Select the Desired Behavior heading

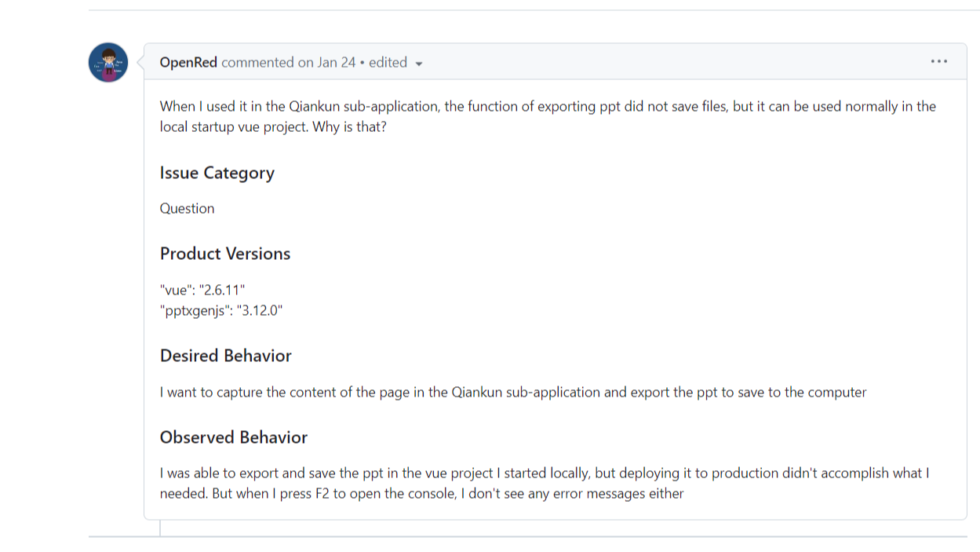coord(226,356)
